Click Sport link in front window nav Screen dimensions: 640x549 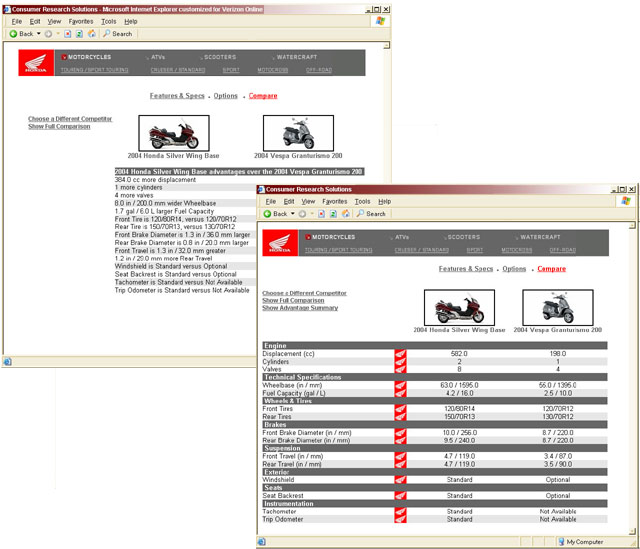475,250
